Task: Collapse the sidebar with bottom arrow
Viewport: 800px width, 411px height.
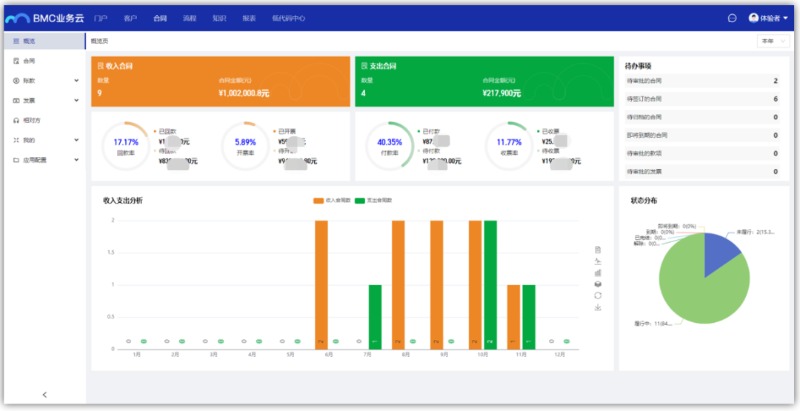Action: 44,395
